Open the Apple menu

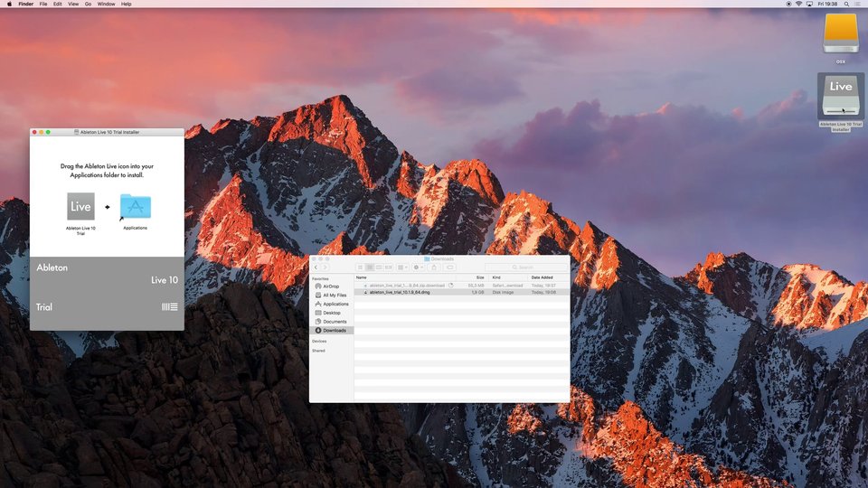tap(9, 4)
